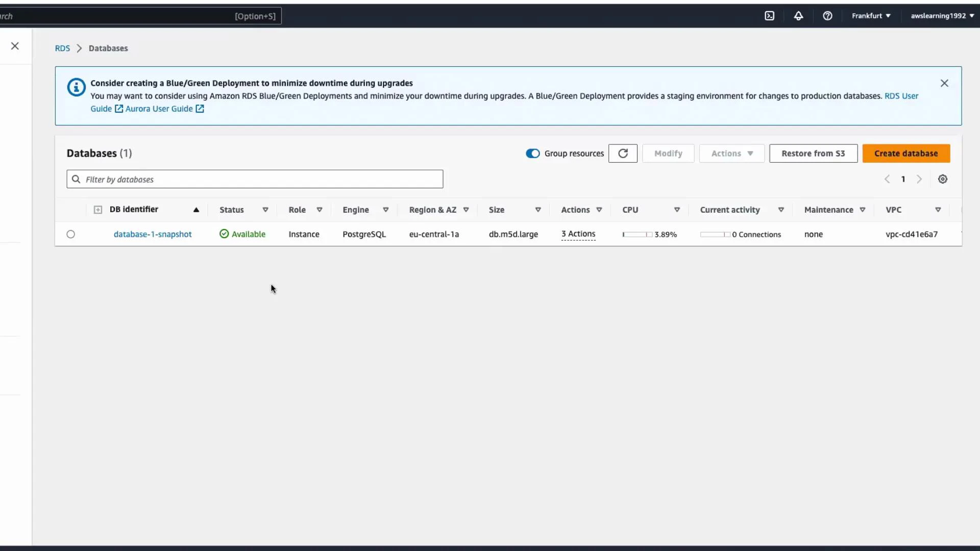Image resolution: width=980 pixels, height=551 pixels.
Task: Click the search magnifier in the filter field
Action: (76, 179)
